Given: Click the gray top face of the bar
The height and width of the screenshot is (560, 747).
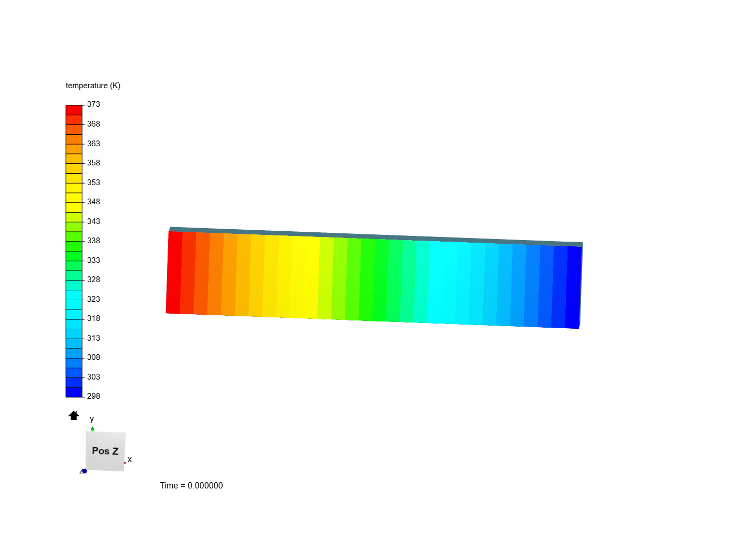Looking at the screenshot, I should [x=376, y=236].
